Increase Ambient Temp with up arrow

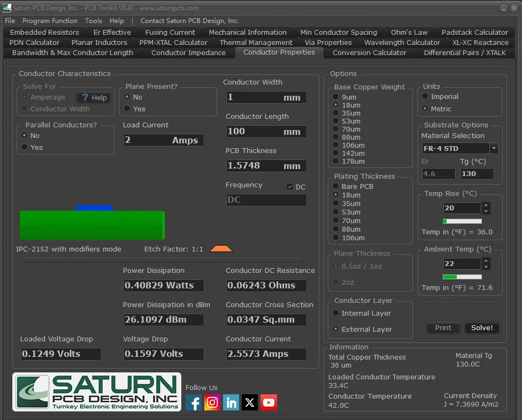(x=486, y=261)
